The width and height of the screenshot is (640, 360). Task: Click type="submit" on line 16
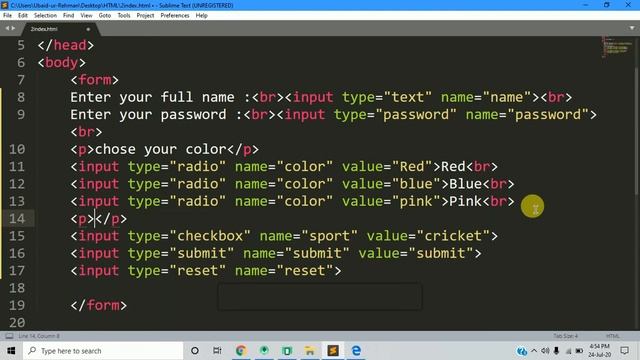pyautogui.click(x=181, y=253)
